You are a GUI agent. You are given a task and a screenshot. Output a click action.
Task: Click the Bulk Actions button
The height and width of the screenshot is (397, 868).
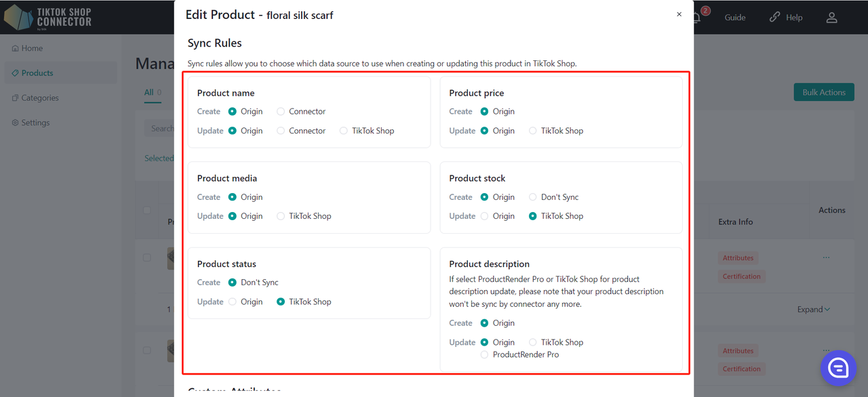point(824,92)
